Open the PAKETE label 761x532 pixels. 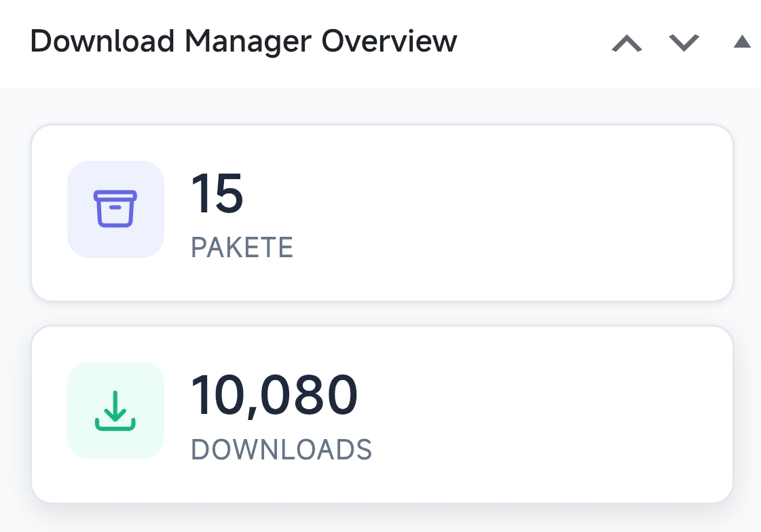point(242,247)
